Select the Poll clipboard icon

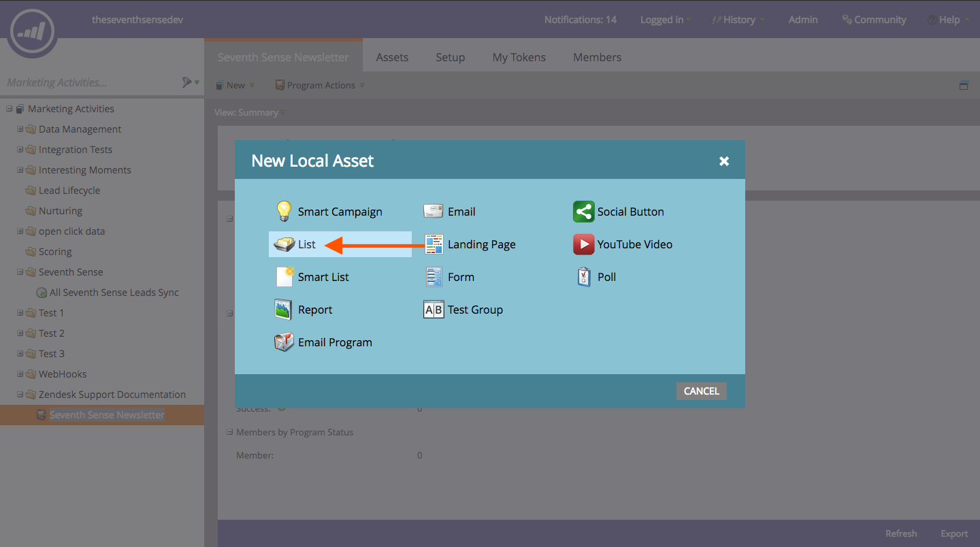point(583,277)
